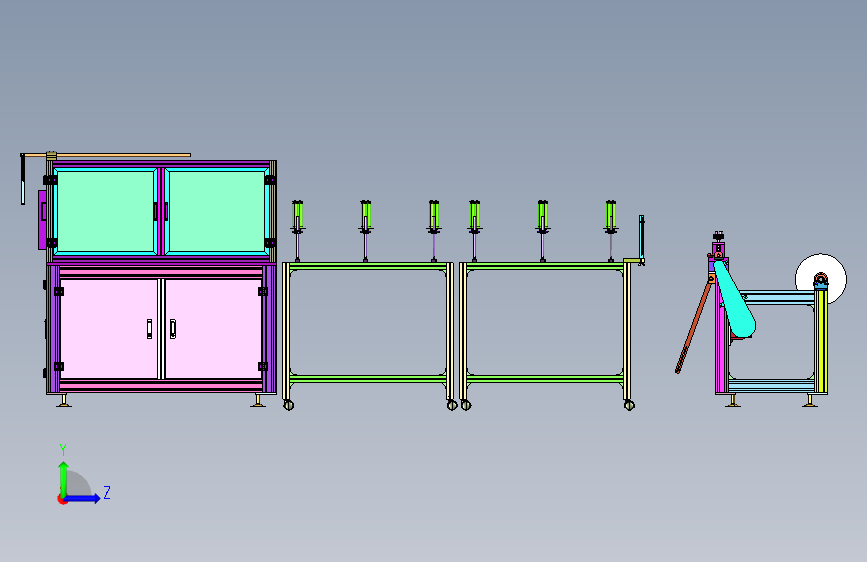
Task: Select the yellow vertical post of the unwinder stand
Action: point(821,341)
